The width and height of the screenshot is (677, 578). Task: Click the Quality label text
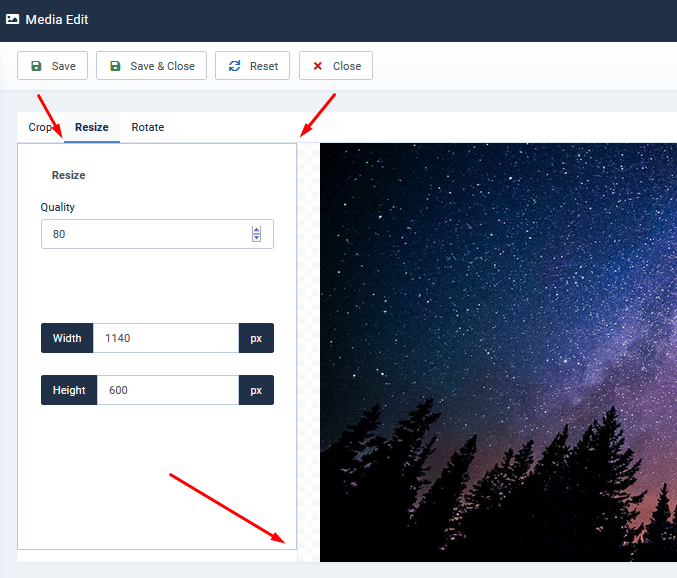click(57, 207)
